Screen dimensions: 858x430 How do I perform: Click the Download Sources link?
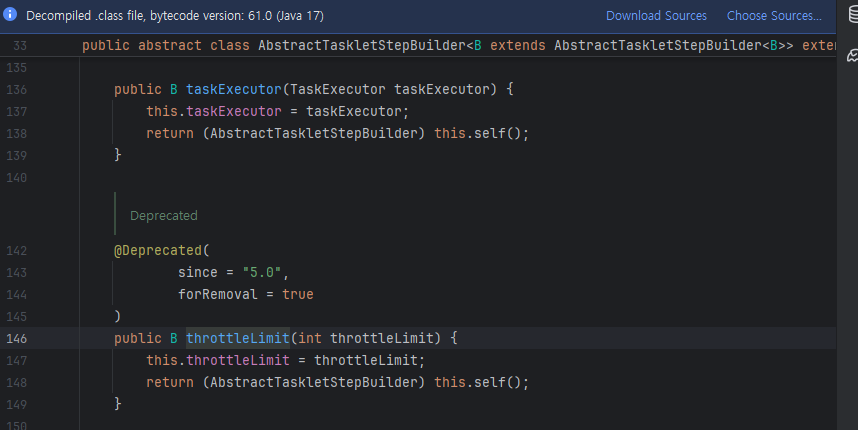coord(656,16)
